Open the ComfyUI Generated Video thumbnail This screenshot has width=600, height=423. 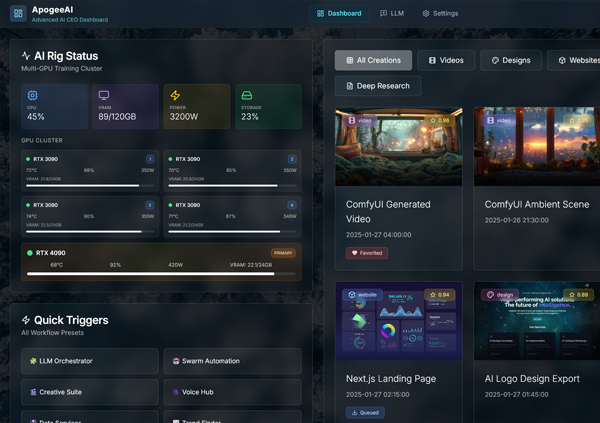point(398,145)
